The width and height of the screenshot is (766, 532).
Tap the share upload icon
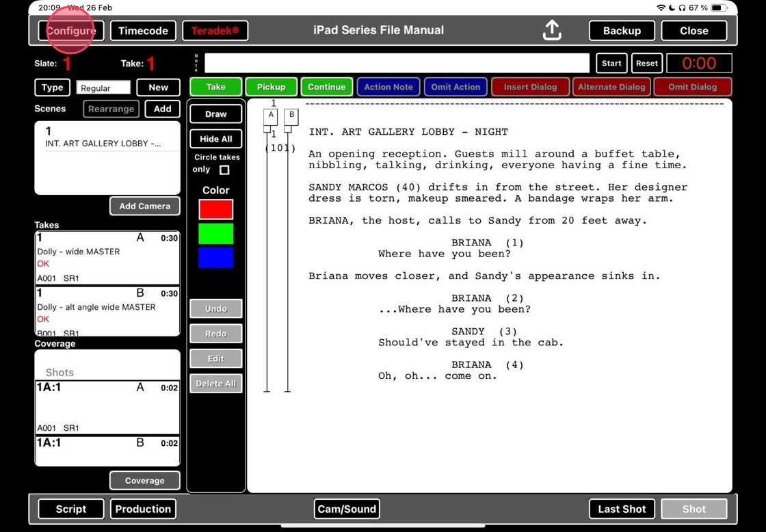pyautogui.click(x=551, y=30)
